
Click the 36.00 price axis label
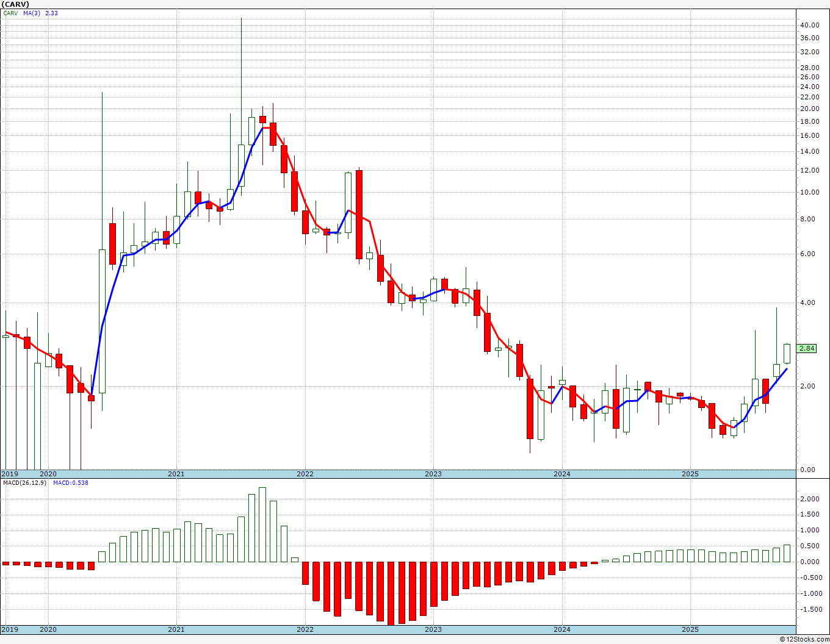point(809,38)
